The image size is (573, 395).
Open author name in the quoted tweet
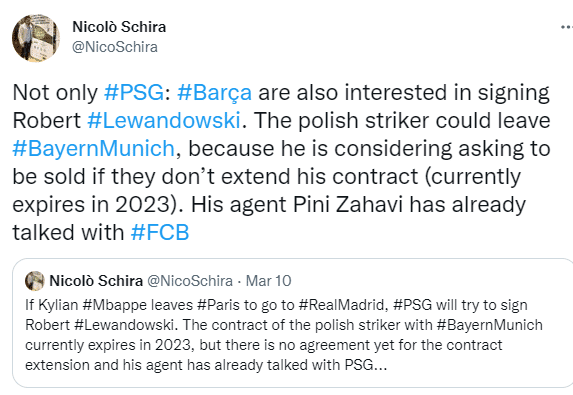pos(96,281)
